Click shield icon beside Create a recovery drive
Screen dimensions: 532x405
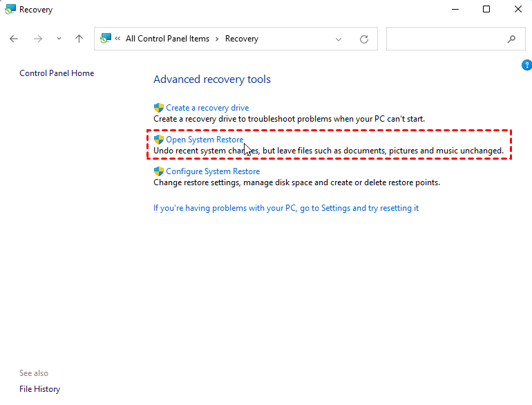click(159, 108)
